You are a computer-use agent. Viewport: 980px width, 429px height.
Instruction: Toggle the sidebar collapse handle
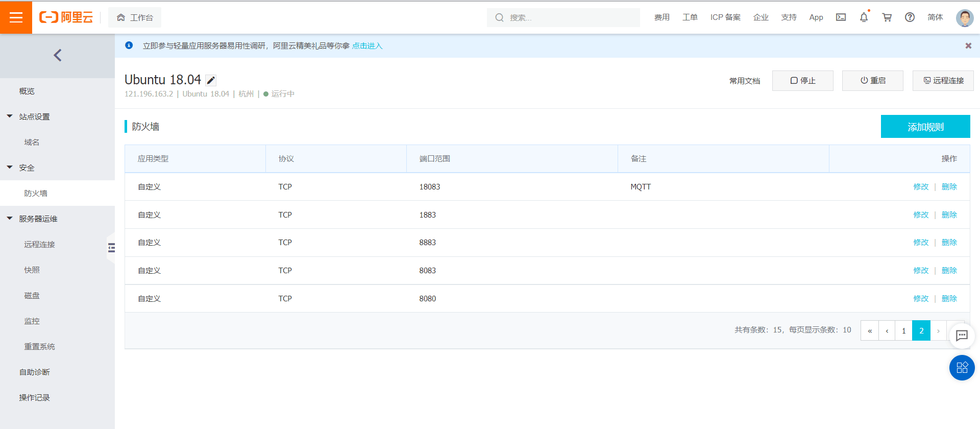(111, 248)
